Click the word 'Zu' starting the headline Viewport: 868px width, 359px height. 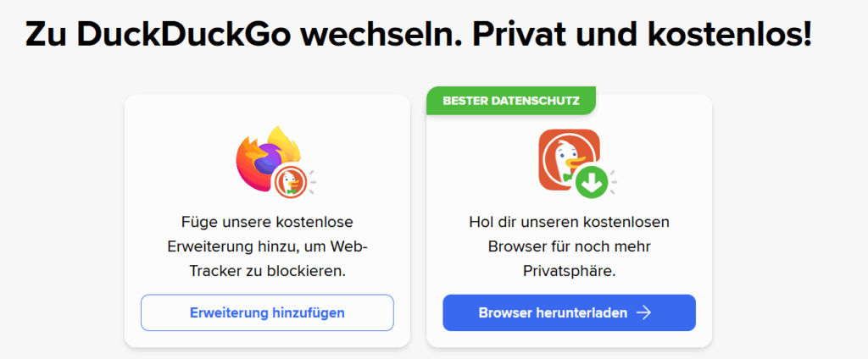(46, 35)
